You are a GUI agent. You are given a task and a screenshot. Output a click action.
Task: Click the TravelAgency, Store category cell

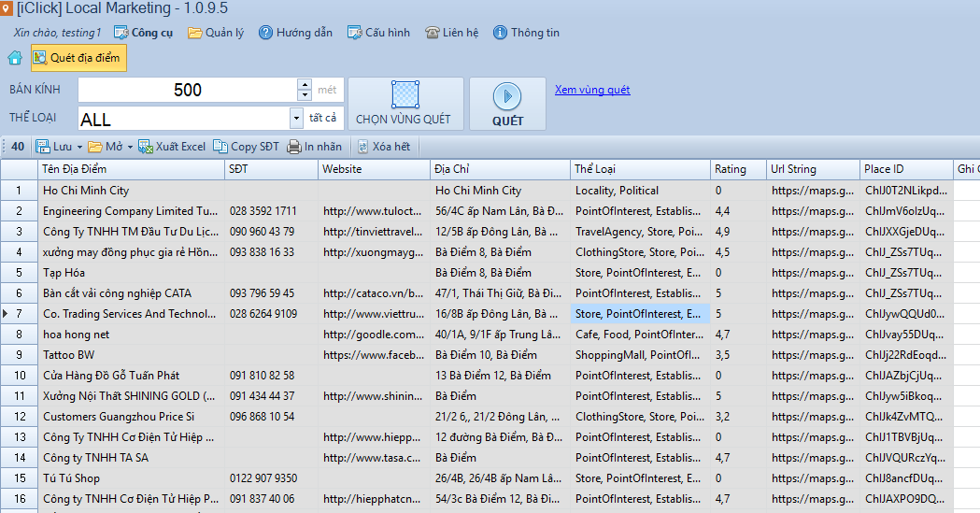point(640,232)
